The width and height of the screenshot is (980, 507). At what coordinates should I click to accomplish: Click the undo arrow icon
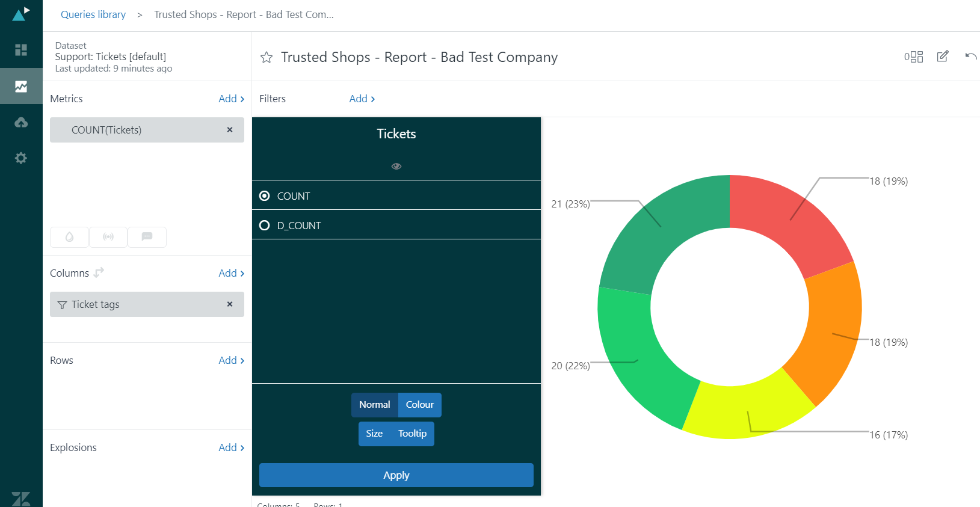970,56
